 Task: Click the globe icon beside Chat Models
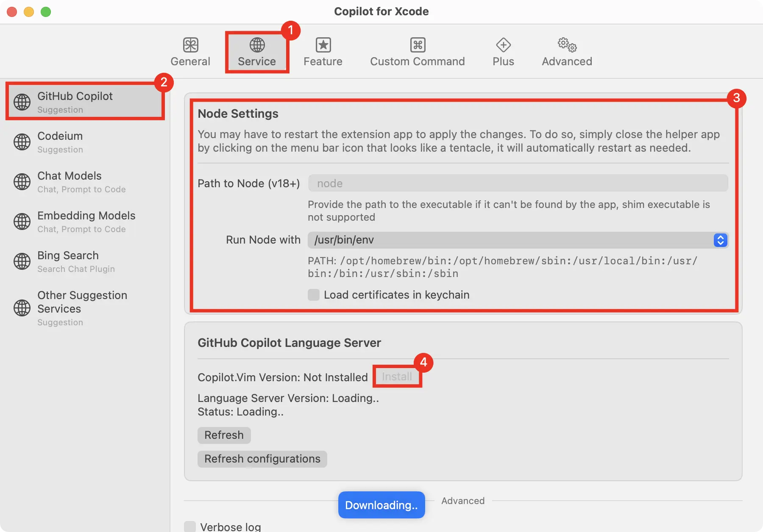coord(22,182)
